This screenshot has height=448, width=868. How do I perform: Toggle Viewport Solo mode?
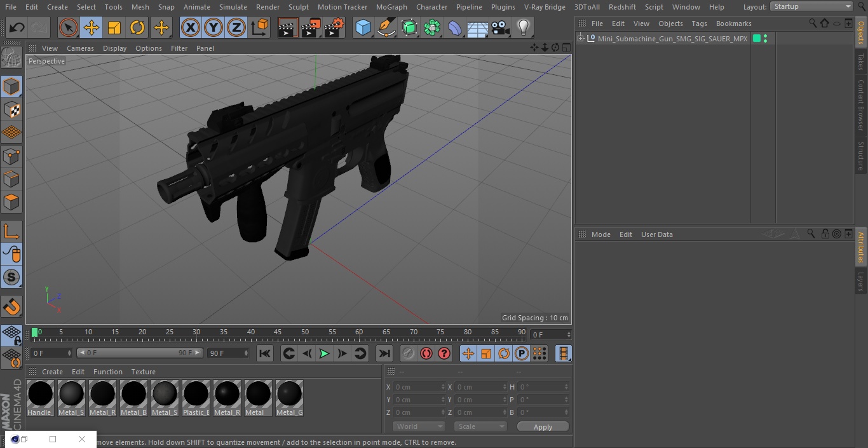pyautogui.click(x=11, y=277)
